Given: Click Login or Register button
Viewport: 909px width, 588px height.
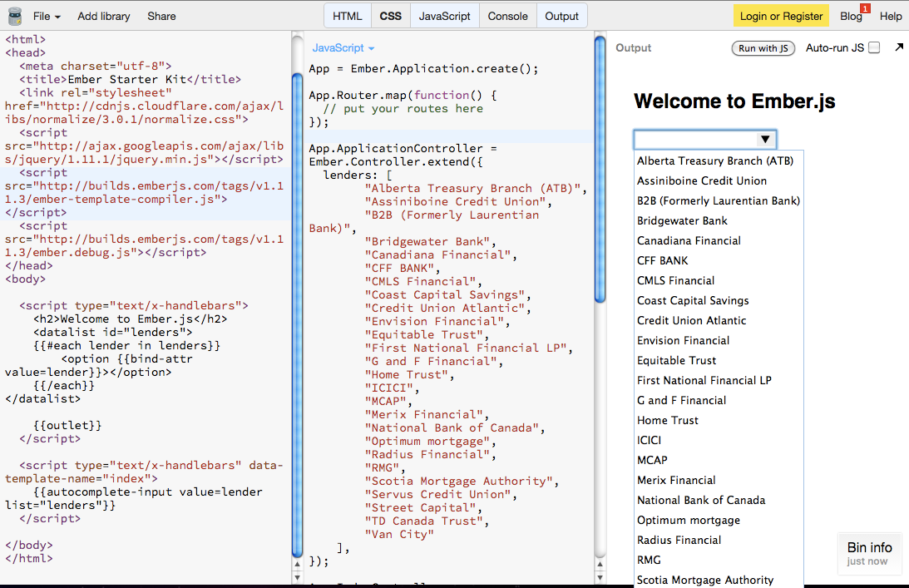Looking at the screenshot, I should pos(781,16).
